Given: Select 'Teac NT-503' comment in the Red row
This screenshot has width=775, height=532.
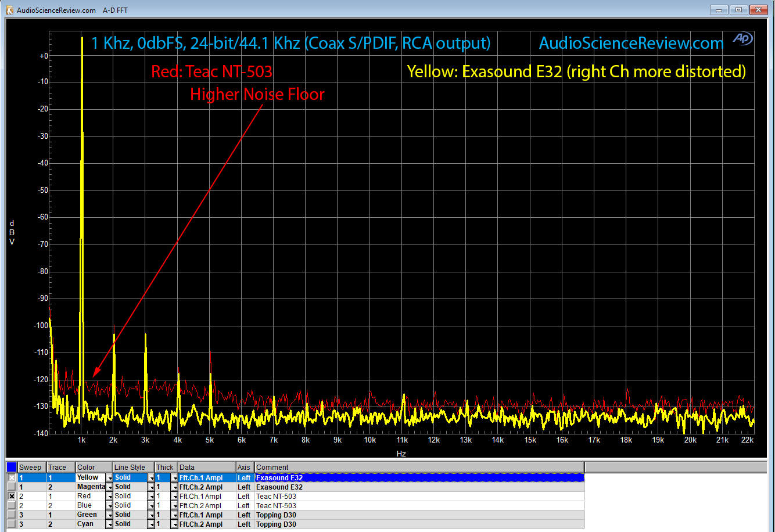Looking at the screenshot, I should (419, 496).
